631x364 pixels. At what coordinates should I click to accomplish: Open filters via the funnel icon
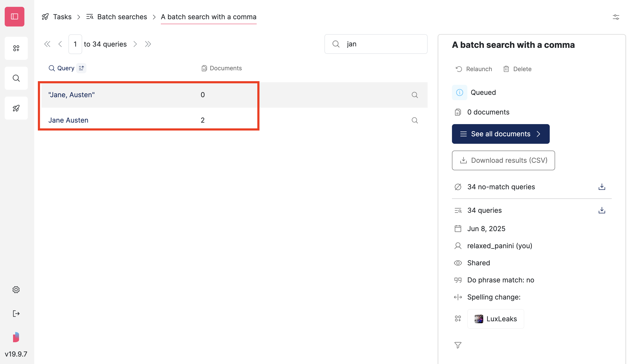(458, 345)
